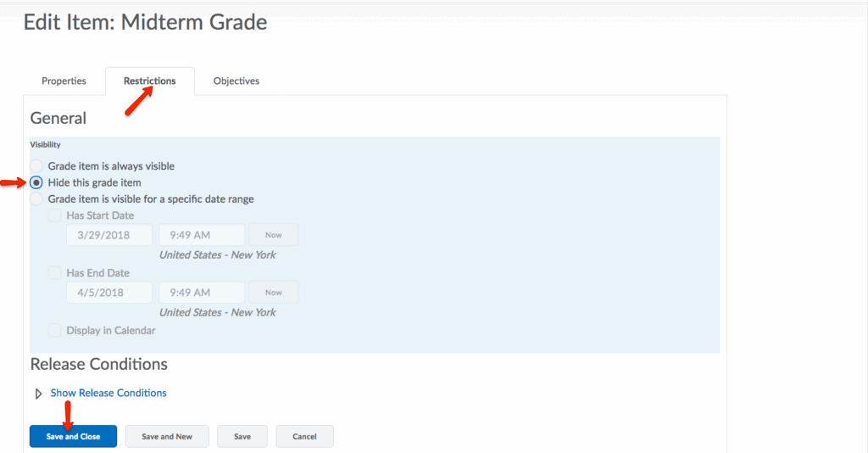This screenshot has width=868, height=453.
Task: Click the end date field 4/5/2018
Action: 109,293
